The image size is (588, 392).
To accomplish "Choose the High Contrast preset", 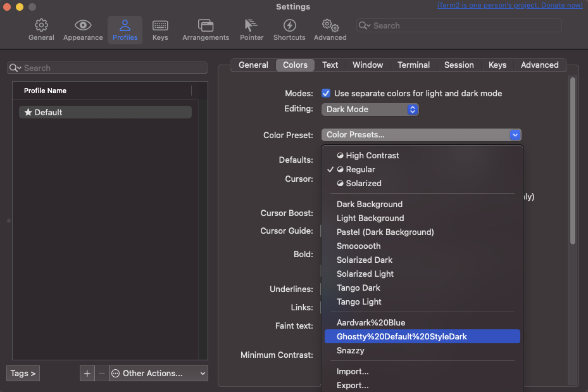I will click(422, 155).
